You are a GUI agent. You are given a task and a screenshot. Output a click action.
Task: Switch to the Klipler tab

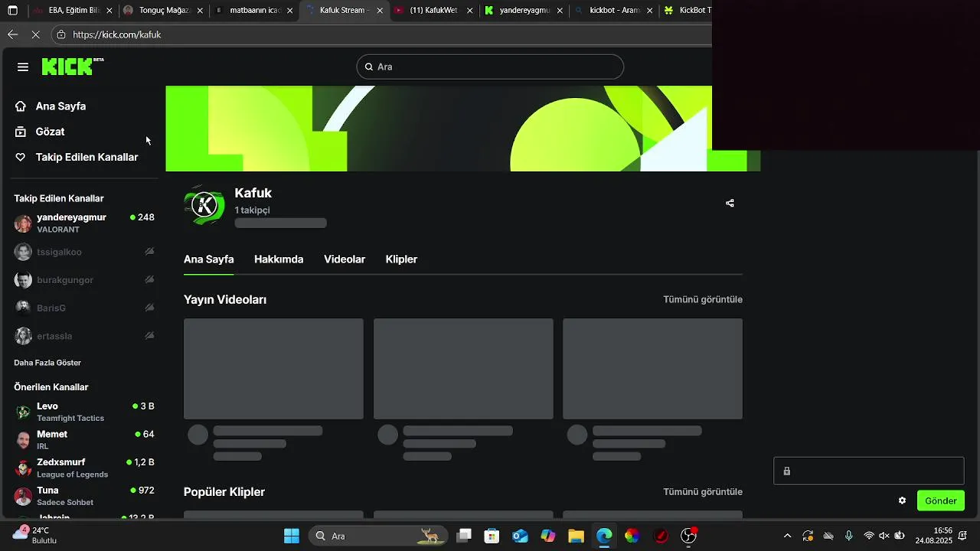[401, 259]
